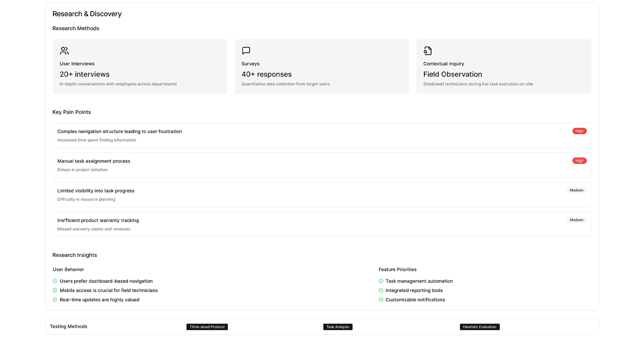Click the Surveys chat bubble icon
The image size is (644, 343).
246,51
